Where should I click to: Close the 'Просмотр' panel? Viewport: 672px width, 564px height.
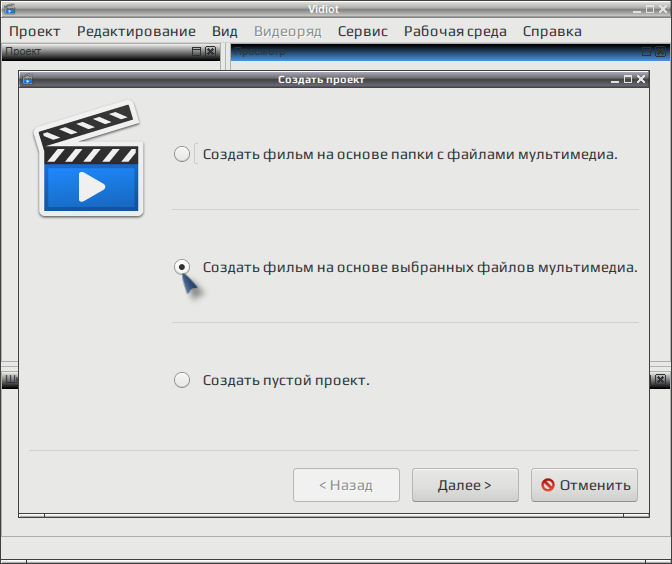pyautogui.click(x=660, y=51)
